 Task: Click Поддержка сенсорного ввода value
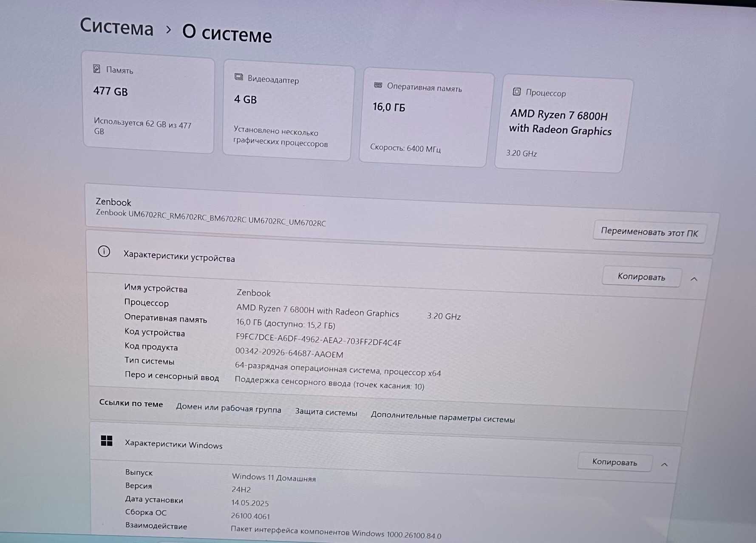(329, 383)
